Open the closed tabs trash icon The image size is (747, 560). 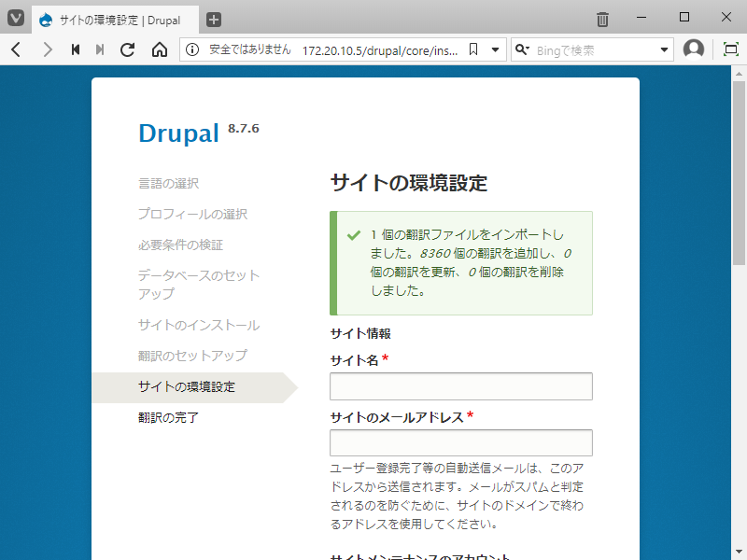tap(602, 20)
